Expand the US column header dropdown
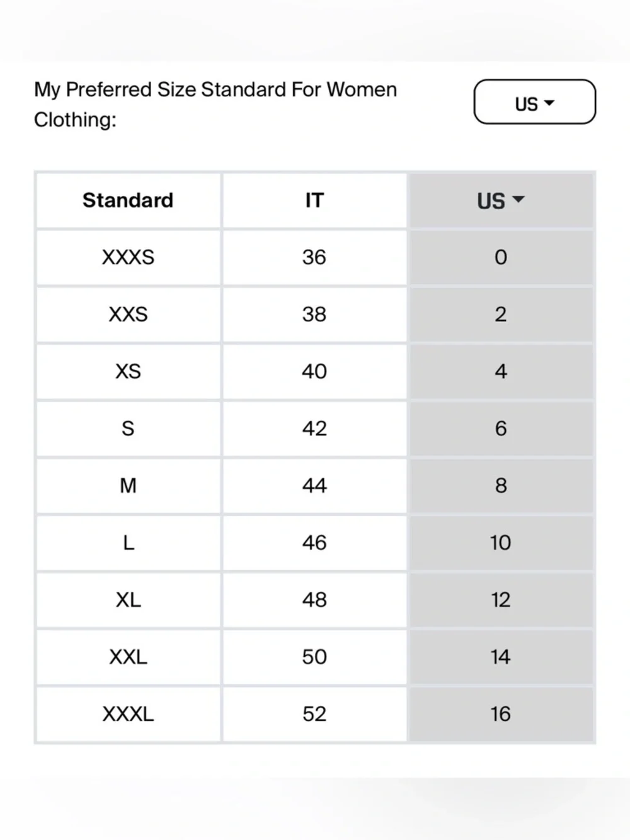The image size is (630, 840). coord(501,200)
